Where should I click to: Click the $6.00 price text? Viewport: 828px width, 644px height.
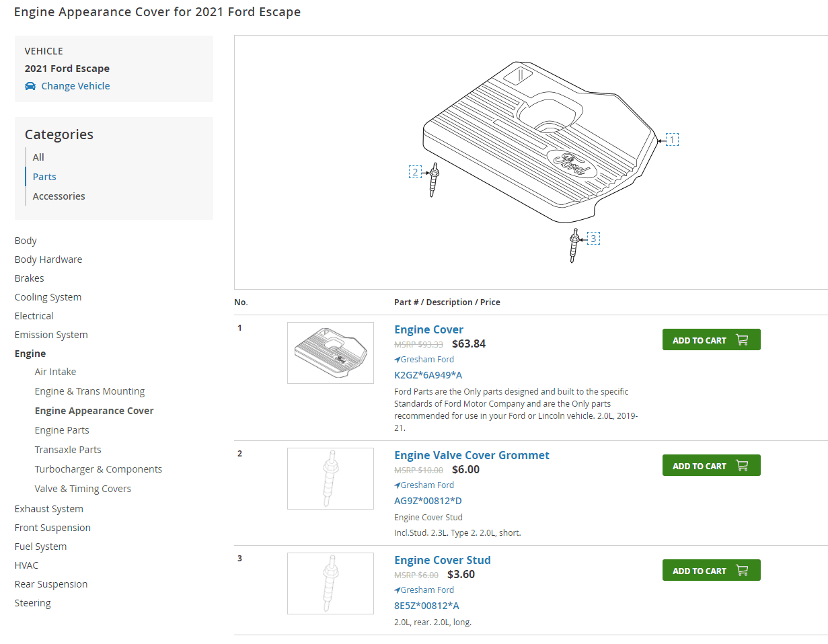pos(465,470)
